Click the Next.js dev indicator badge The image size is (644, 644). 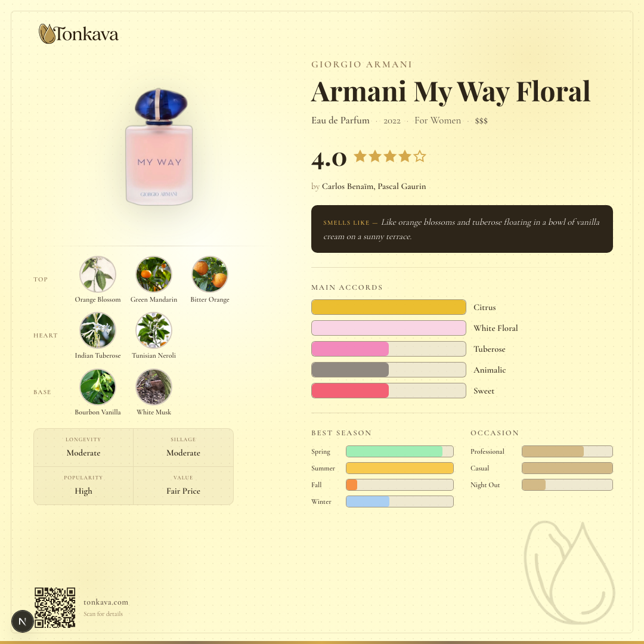(x=22, y=621)
